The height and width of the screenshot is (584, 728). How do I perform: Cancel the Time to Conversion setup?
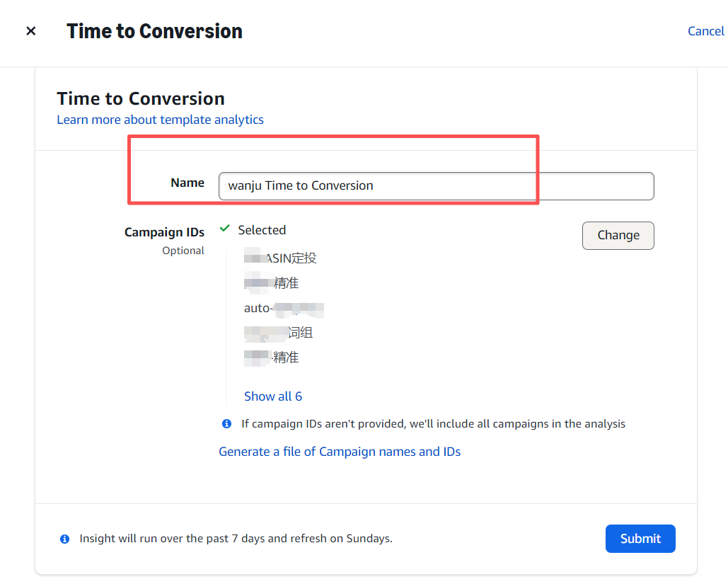click(x=705, y=31)
